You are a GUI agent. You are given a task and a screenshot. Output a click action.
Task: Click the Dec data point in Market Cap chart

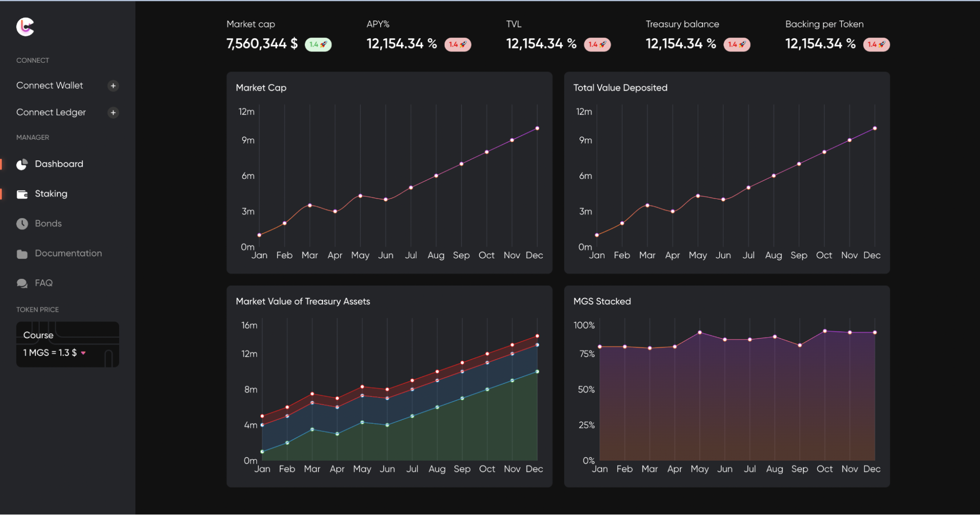[537, 128]
